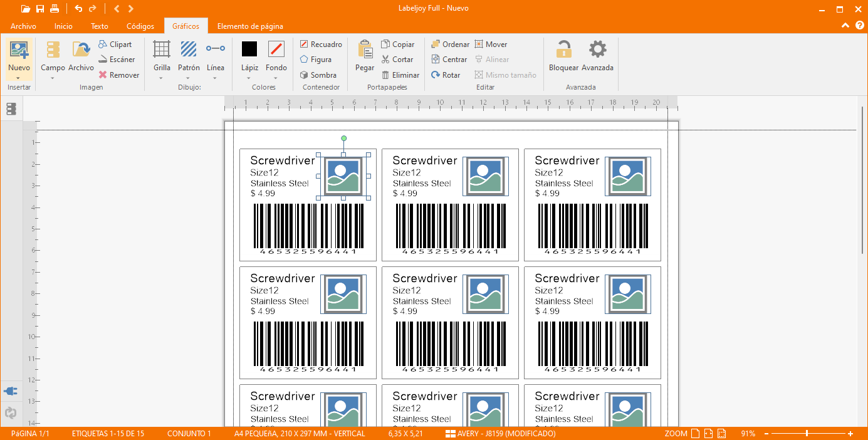The height and width of the screenshot is (440, 868).
Task: Insert new image with Nuevo
Action: [x=19, y=56]
